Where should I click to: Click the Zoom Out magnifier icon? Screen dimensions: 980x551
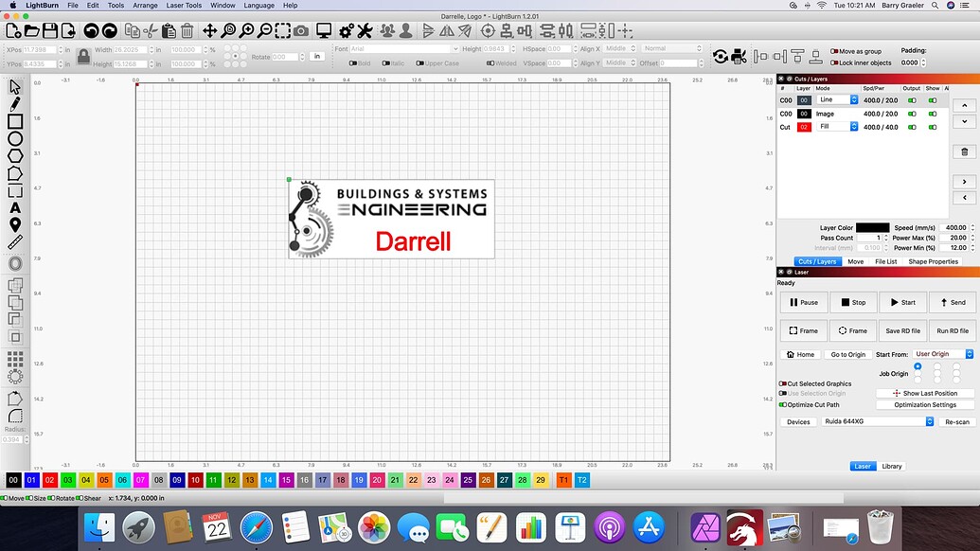click(265, 30)
